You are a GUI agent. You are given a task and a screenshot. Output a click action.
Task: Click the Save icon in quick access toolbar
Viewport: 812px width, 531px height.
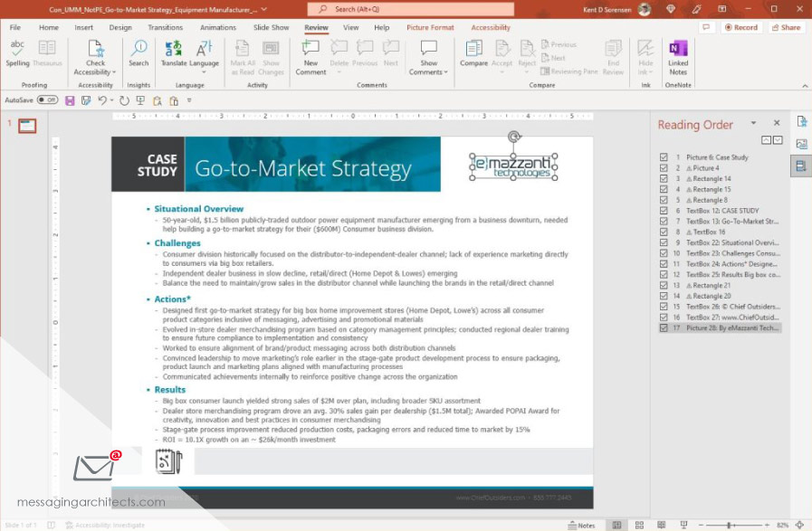[x=70, y=100]
